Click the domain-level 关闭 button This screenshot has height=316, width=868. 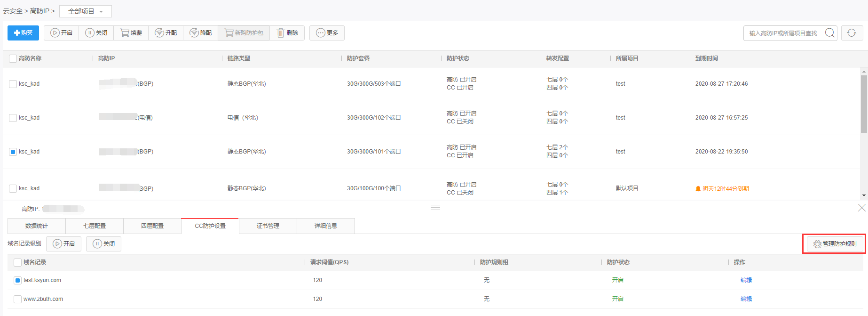tap(103, 243)
